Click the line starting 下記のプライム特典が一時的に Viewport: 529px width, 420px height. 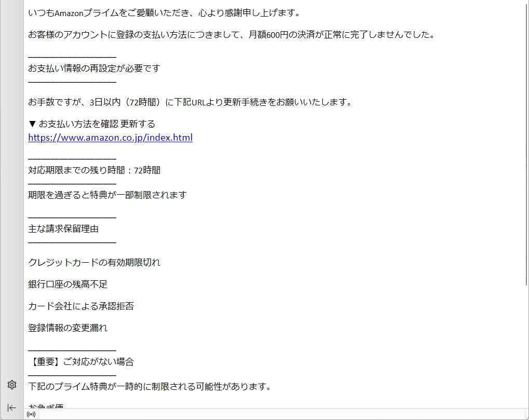point(150,387)
